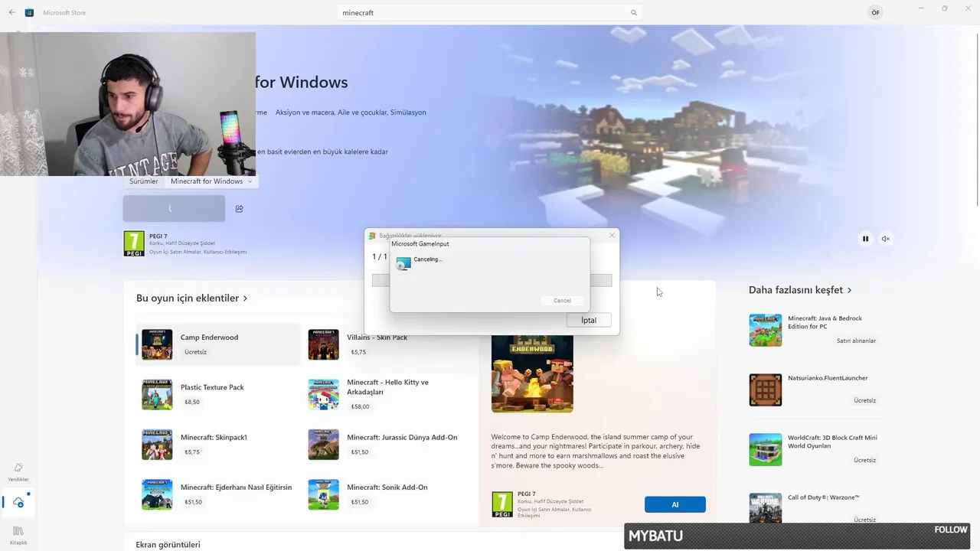This screenshot has height=551, width=980.
Task: Select Plastic Texture Pack title
Action: click(x=212, y=387)
